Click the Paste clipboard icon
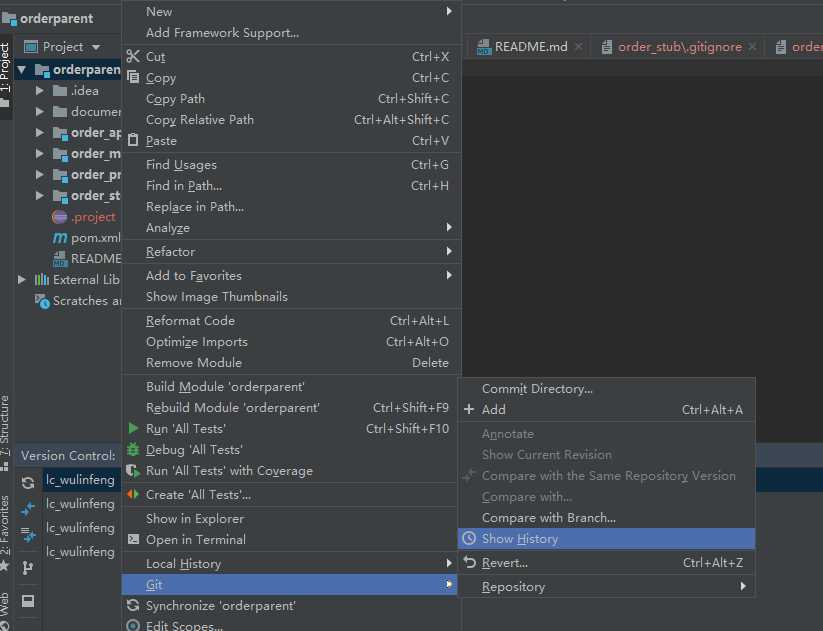 133,140
